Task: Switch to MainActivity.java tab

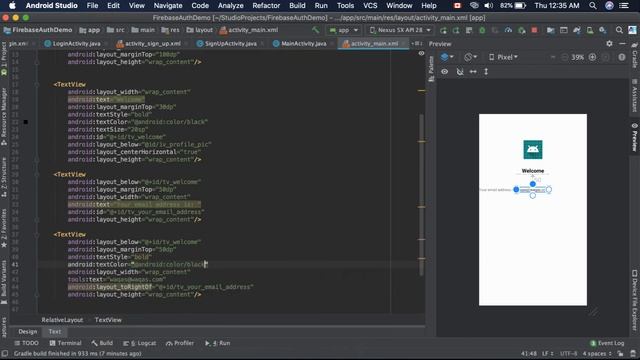Action: 304,44
